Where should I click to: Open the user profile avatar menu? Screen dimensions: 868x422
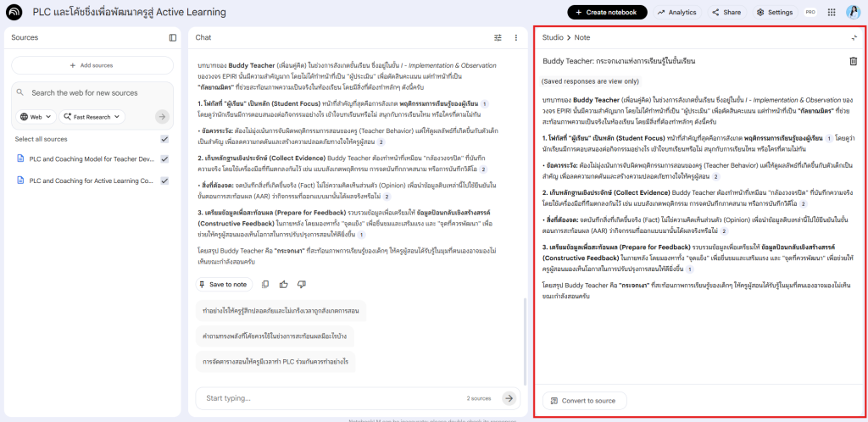click(852, 12)
